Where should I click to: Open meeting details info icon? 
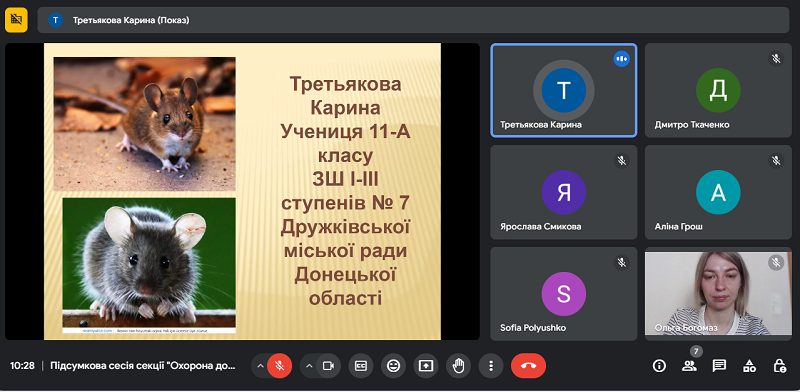tap(659, 365)
